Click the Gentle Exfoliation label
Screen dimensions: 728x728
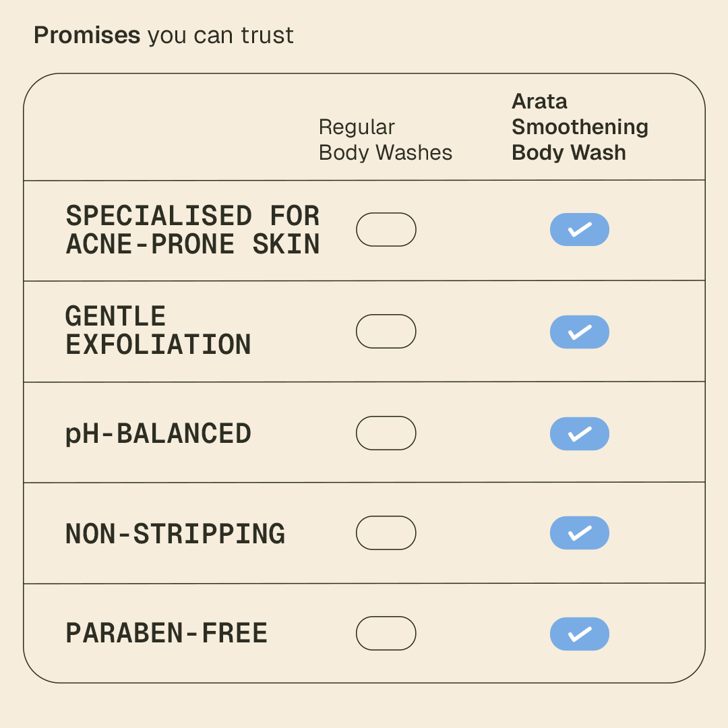point(158,330)
